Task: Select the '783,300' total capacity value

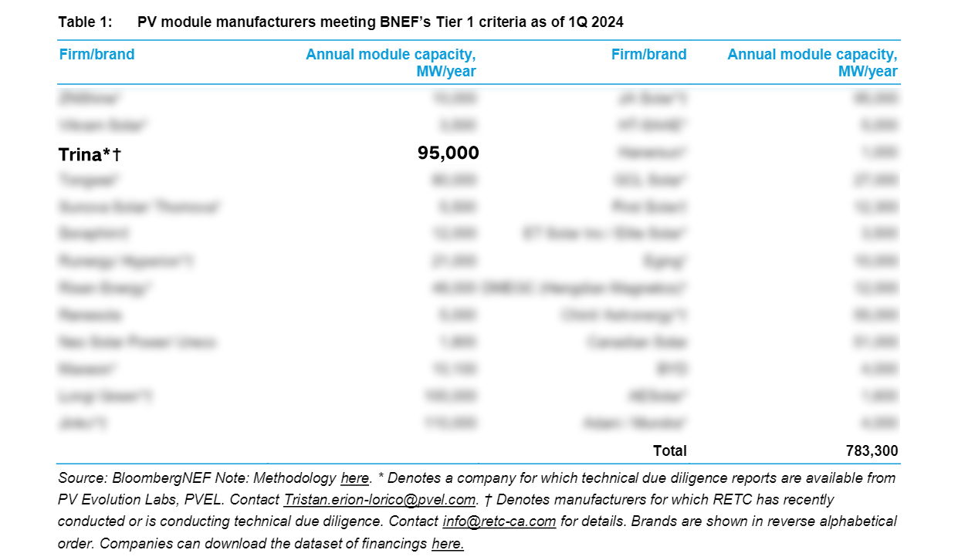Action: pos(872,450)
